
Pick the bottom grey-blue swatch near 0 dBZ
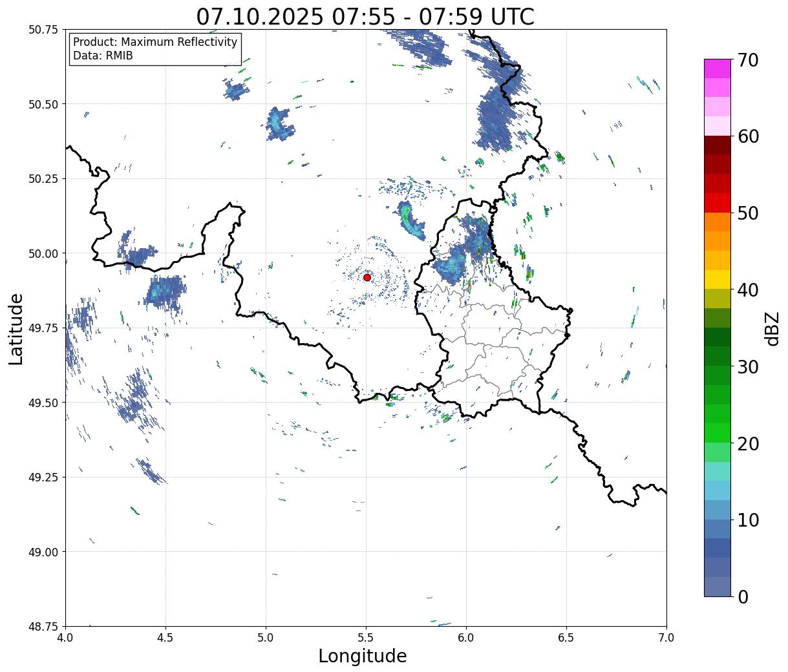(x=718, y=586)
